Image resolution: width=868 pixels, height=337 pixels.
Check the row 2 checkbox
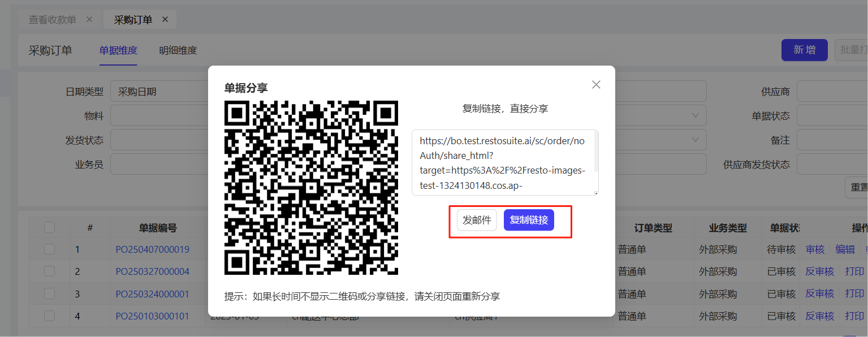point(50,271)
